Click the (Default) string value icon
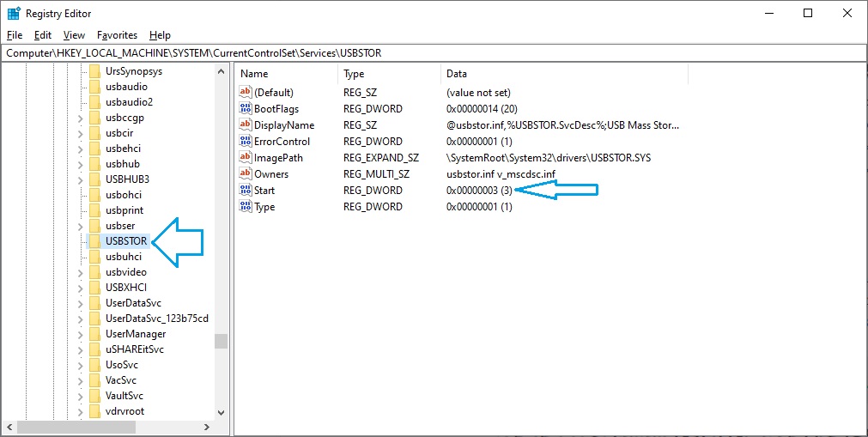The height and width of the screenshot is (437, 868). (246, 92)
